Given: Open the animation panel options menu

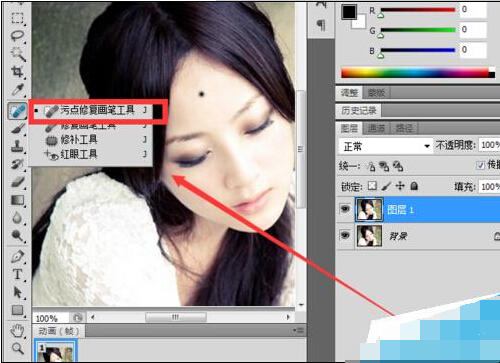Looking at the screenshot, I should click(298, 330).
